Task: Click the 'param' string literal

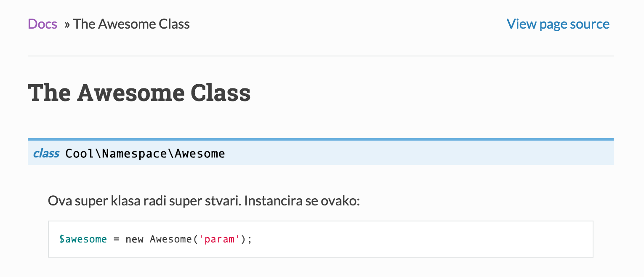Action: coord(219,239)
